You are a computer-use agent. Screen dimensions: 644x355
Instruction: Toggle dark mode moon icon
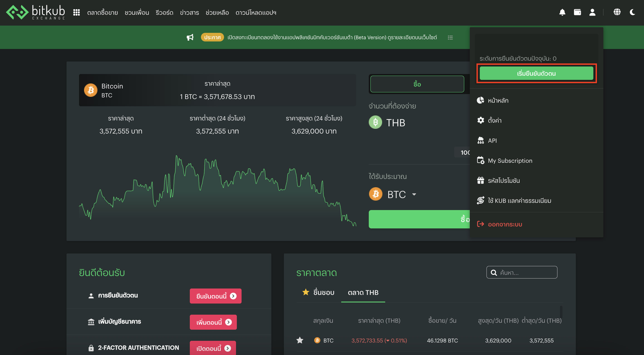click(x=632, y=12)
